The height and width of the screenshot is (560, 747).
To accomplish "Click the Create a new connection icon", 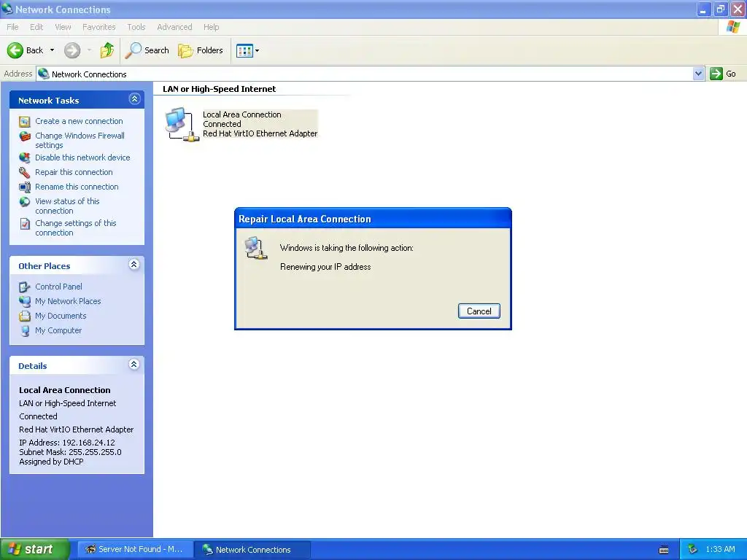I will point(25,122).
